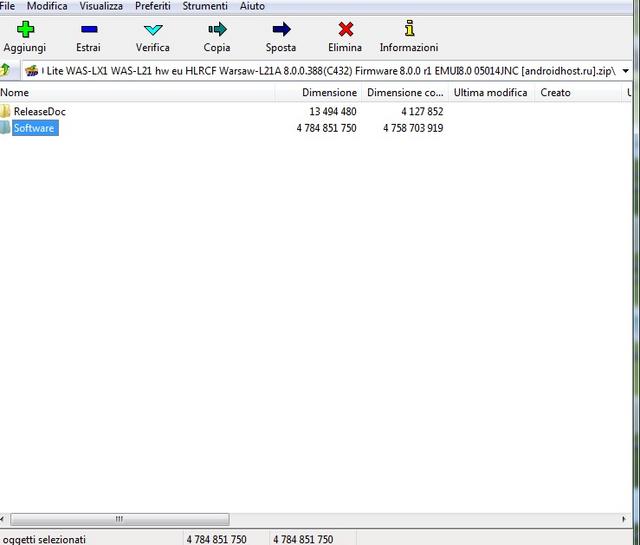Sort by the Nome column header

[x=137, y=93]
